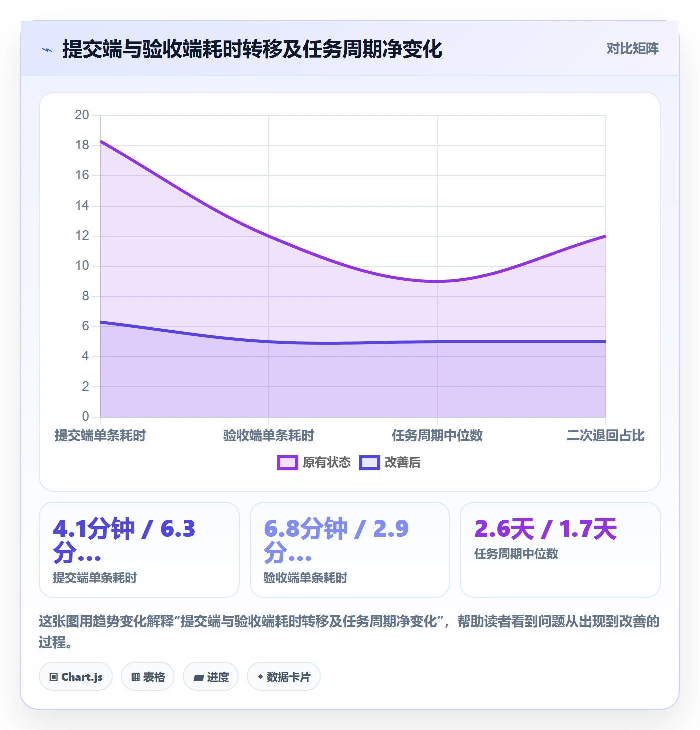The image size is (700, 730).
Task: Select the 表格 tag
Action: [x=148, y=677]
